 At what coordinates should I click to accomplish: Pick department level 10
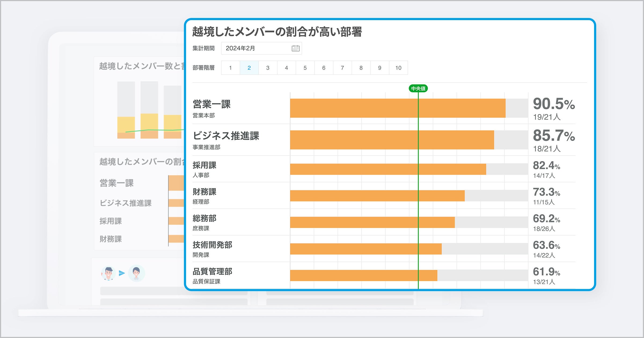pyautogui.click(x=398, y=68)
